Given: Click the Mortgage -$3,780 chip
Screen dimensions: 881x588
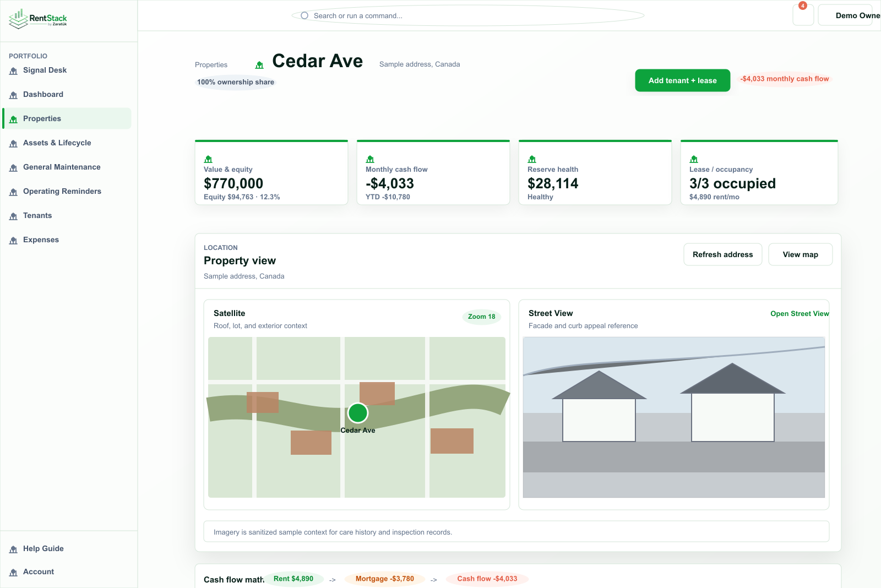Looking at the screenshot, I should (x=385, y=579).
